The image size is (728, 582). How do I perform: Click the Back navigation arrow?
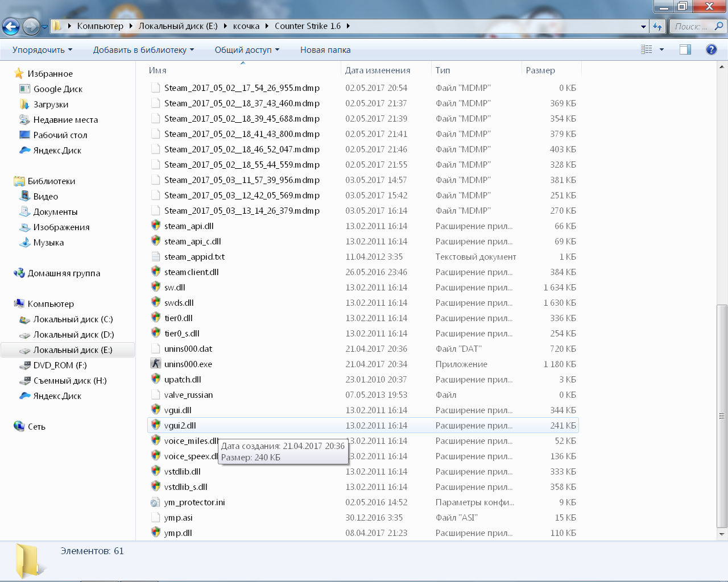tap(11, 26)
